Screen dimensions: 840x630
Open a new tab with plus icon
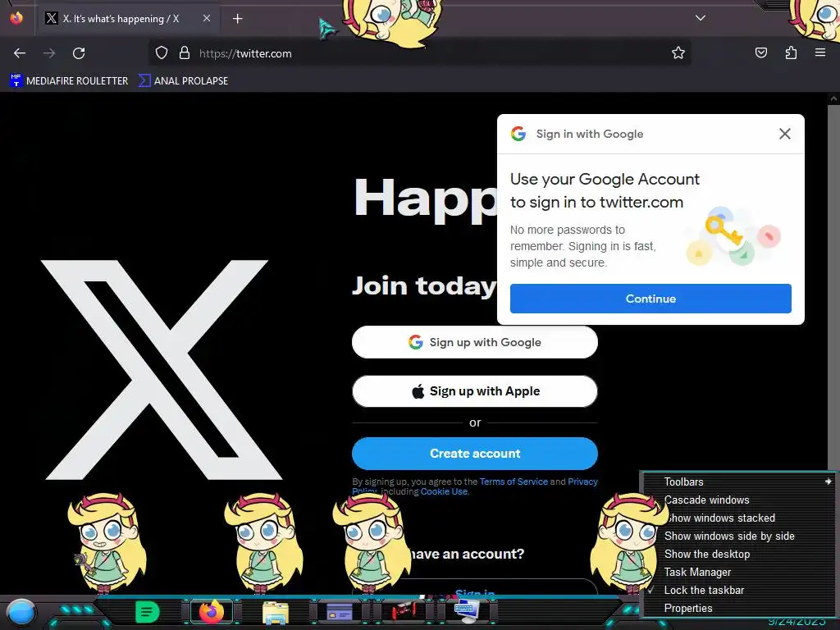pyautogui.click(x=237, y=19)
